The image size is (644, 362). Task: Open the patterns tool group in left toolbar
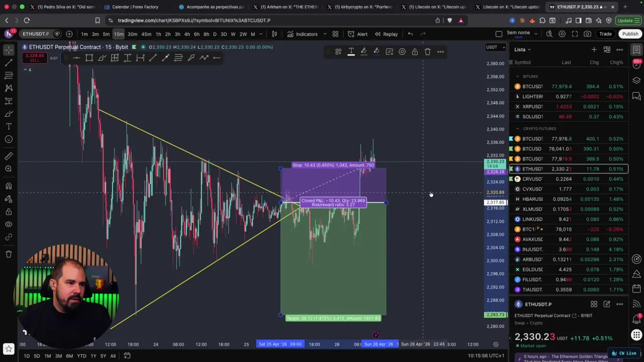coord(9,88)
